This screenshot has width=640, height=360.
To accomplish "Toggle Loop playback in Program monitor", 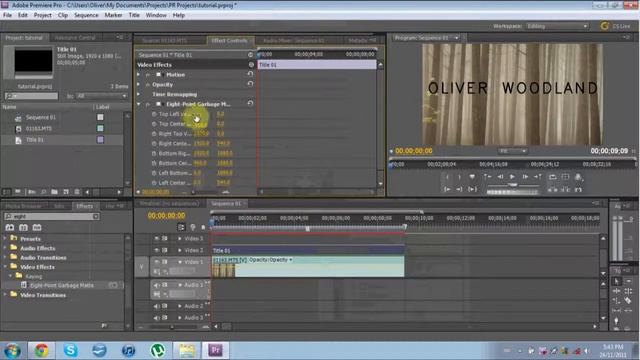I will [552, 177].
